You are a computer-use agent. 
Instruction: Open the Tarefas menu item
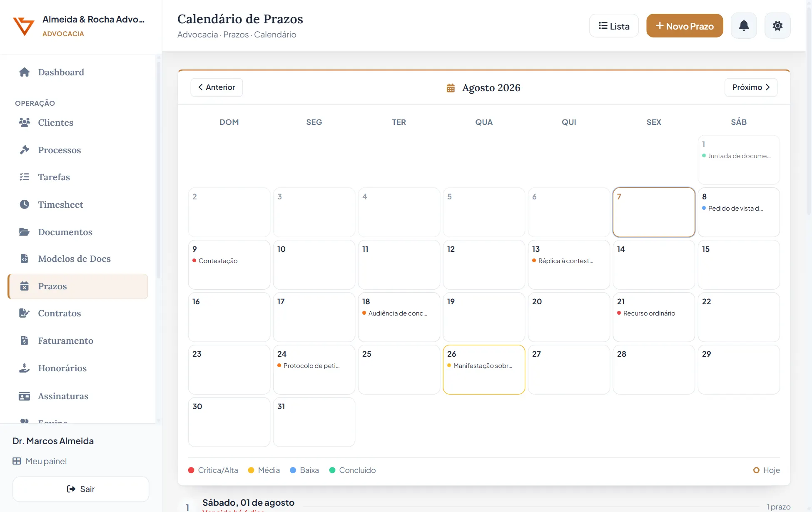pyautogui.click(x=78, y=177)
